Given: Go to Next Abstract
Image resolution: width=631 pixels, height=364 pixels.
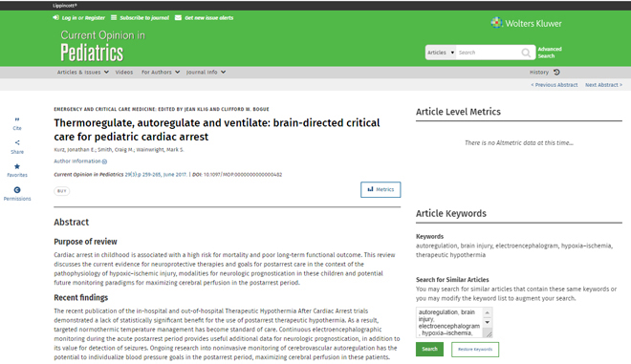Looking at the screenshot, I should tap(603, 85).
